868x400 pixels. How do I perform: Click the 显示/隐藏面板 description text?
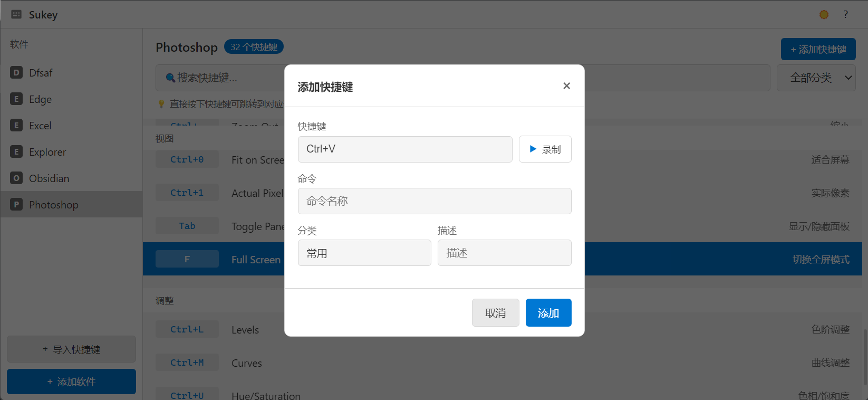819,226
